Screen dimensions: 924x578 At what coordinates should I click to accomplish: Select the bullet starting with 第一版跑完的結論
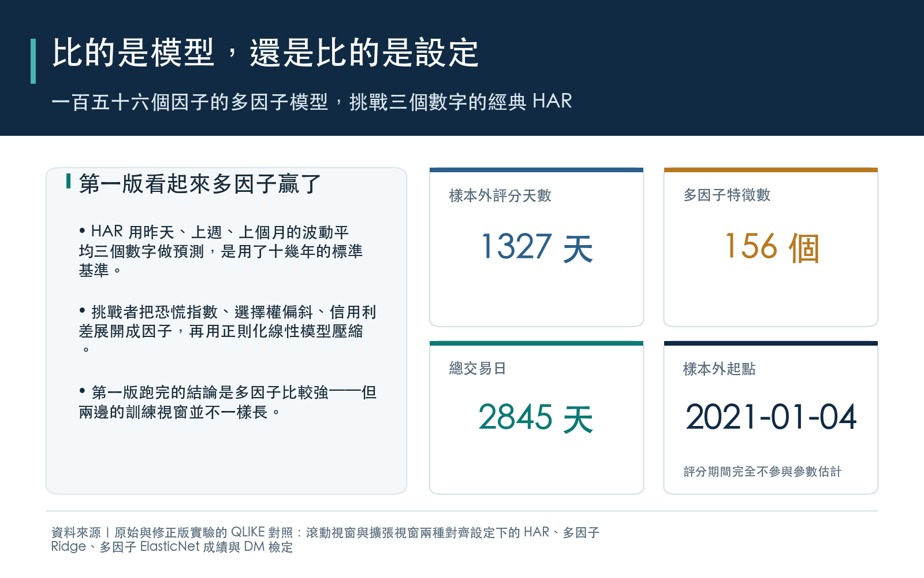click(228, 402)
